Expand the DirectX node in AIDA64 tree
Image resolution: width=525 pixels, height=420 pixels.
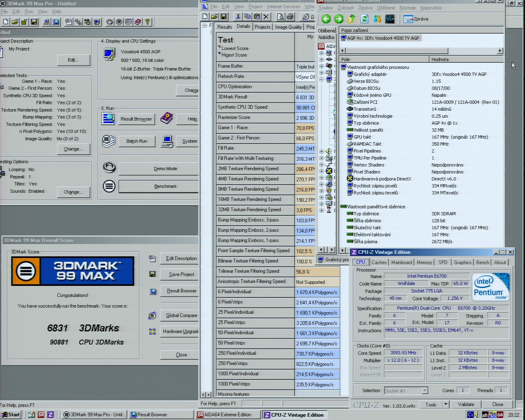(x=322, y=171)
